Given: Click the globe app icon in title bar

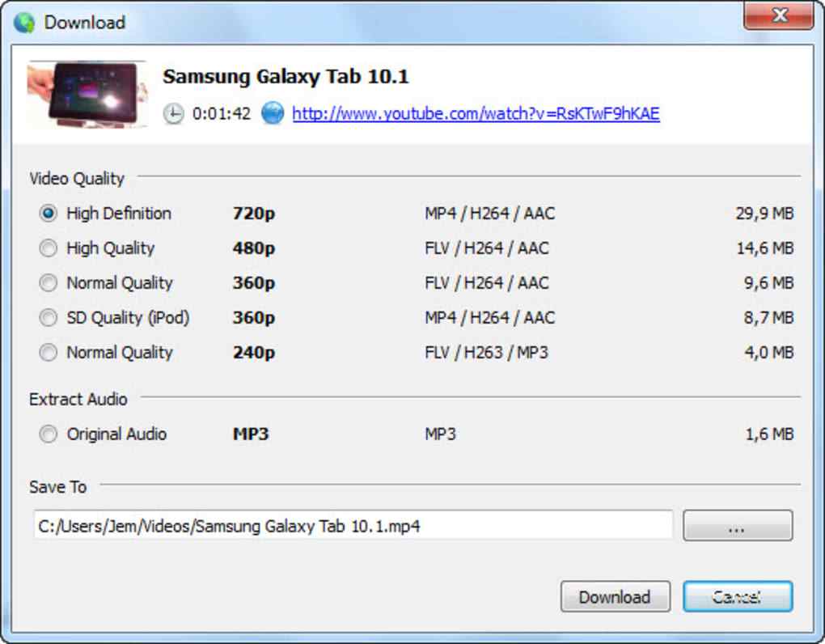Looking at the screenshot, I should [x=24, y=23].
